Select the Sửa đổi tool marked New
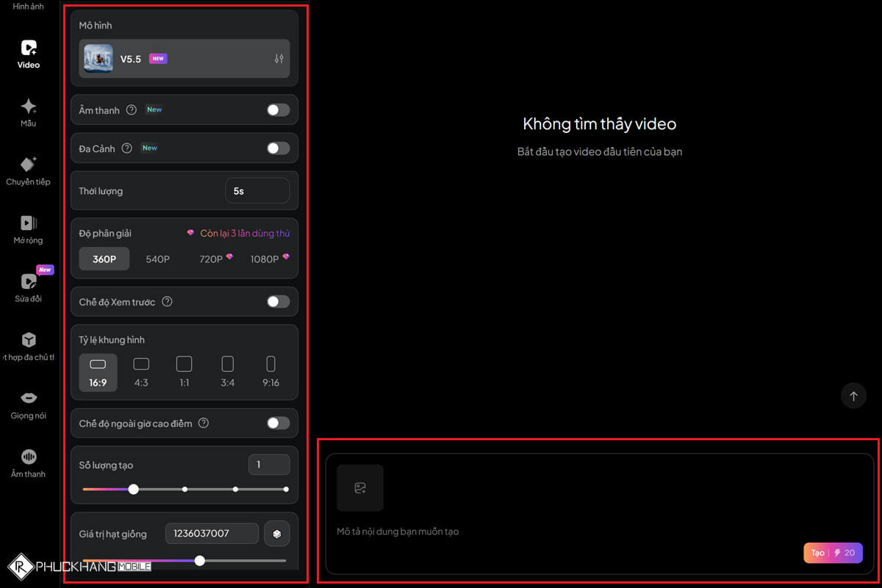The image size is (882, 588). click(27, 287)
